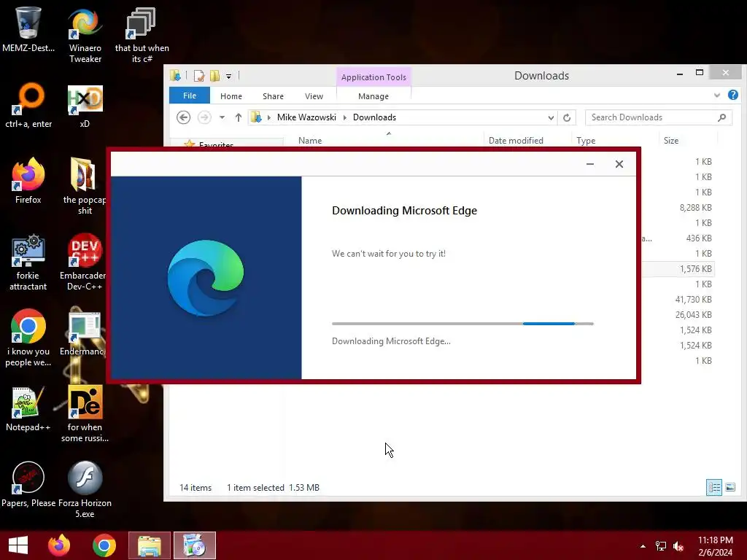This screenshot has height=560, width=747.
Task: Switch to the Share ribbon tab
Action: tap(273, 96)
